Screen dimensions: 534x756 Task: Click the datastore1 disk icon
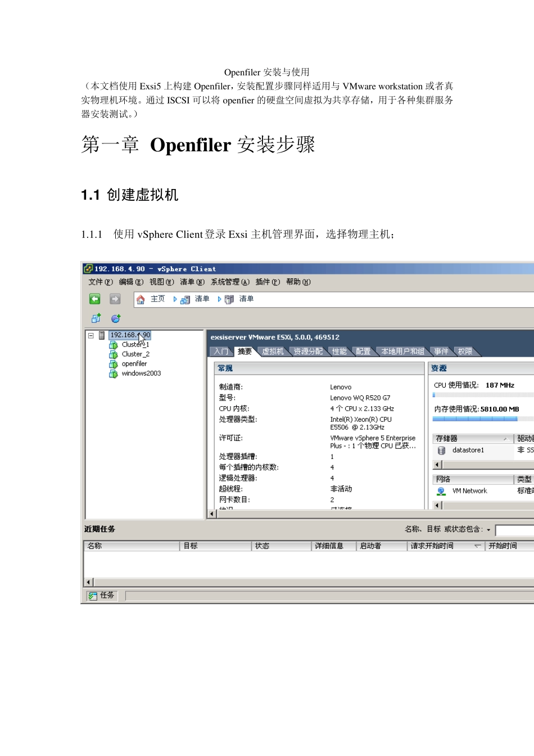coord(442,451)
